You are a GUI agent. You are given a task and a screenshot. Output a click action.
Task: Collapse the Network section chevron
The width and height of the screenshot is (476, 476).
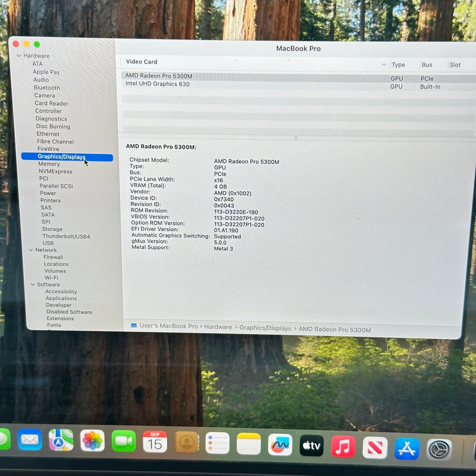pos(31,250)
